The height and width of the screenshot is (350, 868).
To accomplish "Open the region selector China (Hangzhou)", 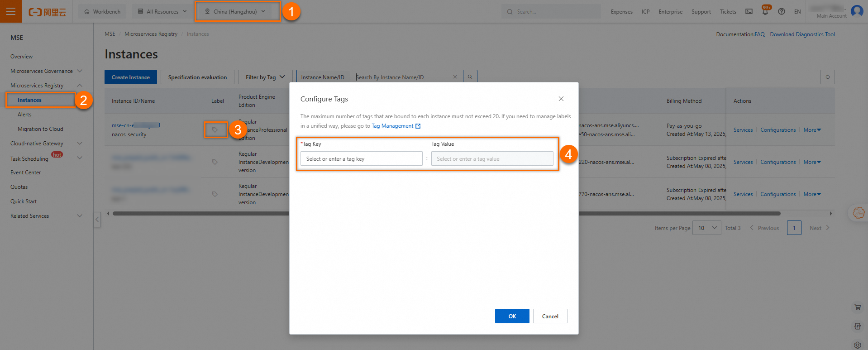I will [235, 11].
